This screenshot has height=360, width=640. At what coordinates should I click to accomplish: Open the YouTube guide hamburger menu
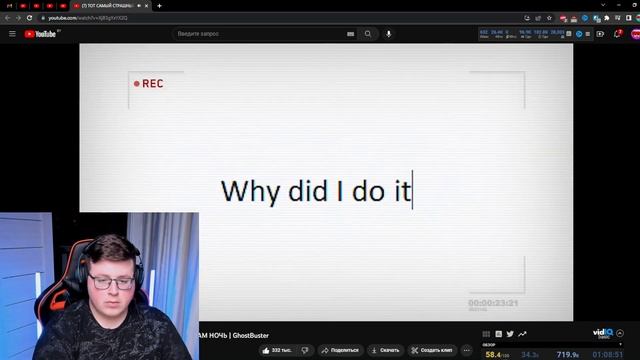pyautogui.click(x=12, y=34)
